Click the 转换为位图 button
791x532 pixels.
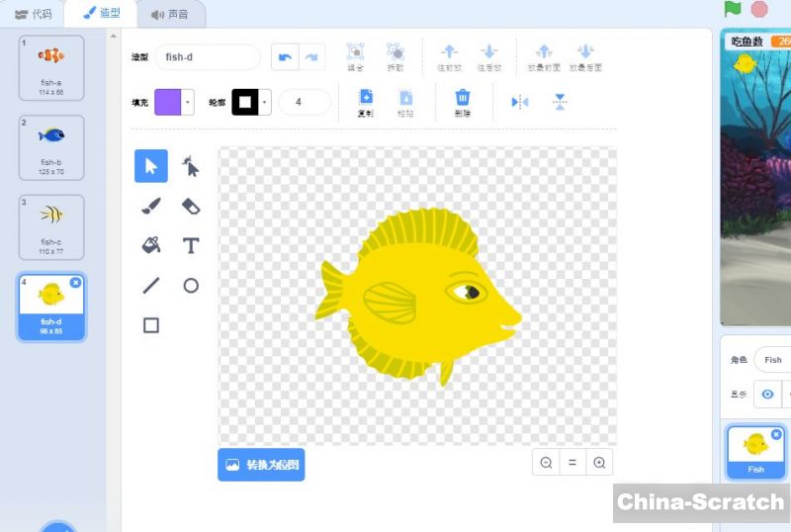coord(261,465)
